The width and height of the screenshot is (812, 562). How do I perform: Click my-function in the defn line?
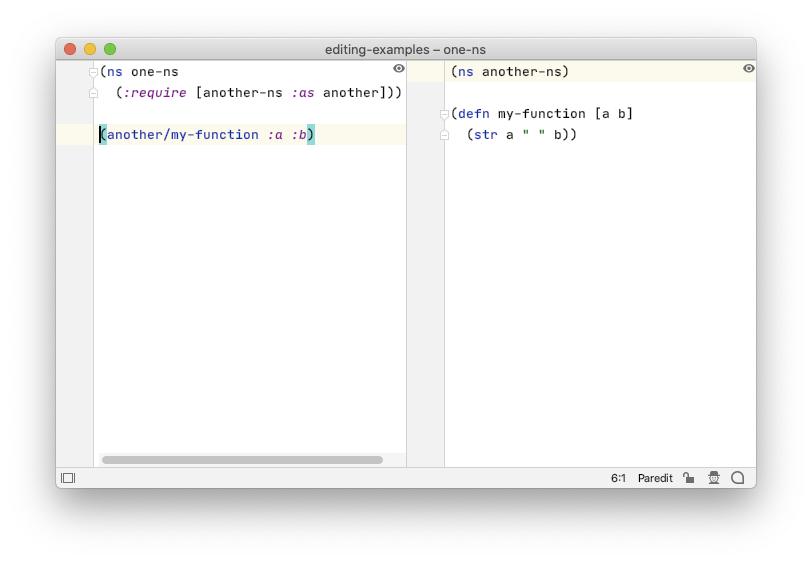[542, 114]
